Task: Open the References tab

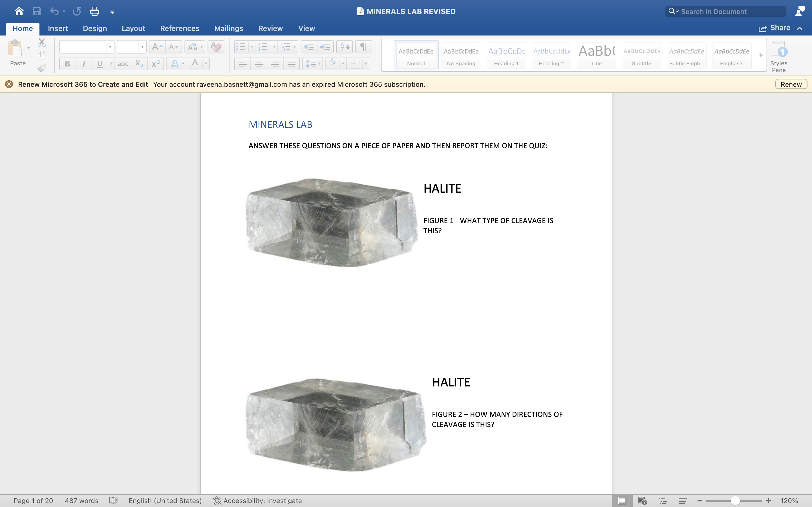Action: [180, 28]
